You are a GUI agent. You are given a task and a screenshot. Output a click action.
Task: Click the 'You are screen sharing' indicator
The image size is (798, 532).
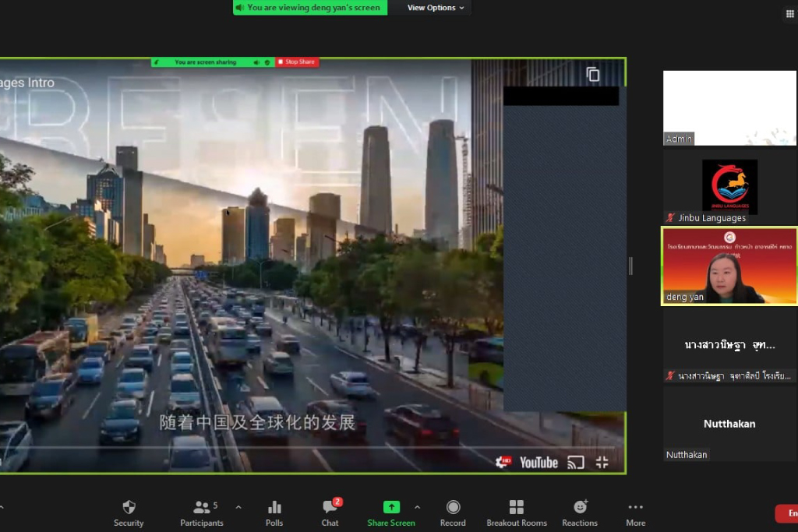pos(206,62)
